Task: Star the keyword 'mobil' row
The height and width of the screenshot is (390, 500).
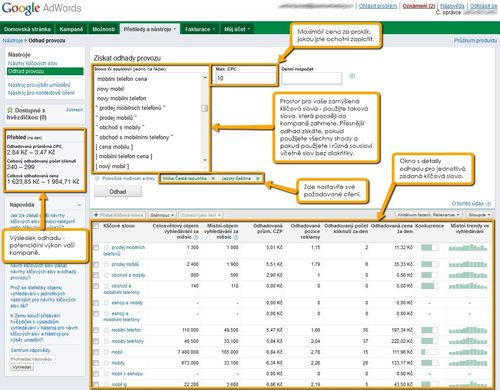Action: [106, 352]
